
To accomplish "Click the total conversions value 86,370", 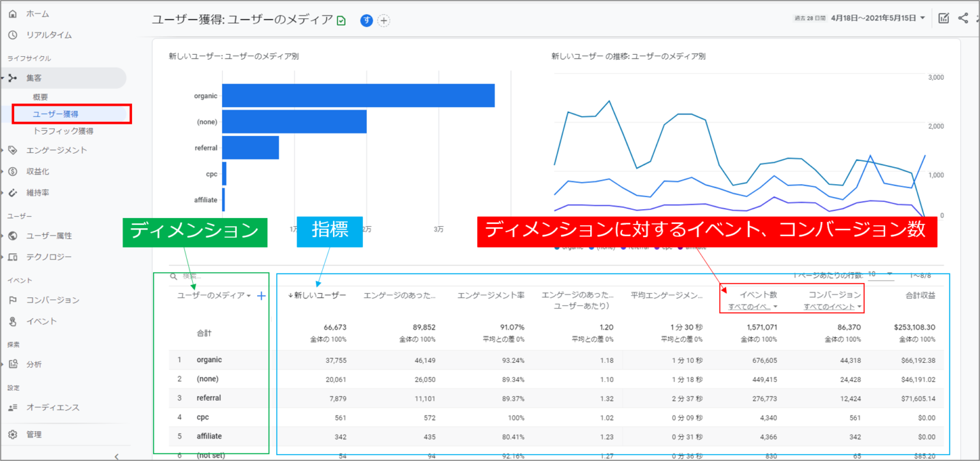I will (x=849, y=327).
